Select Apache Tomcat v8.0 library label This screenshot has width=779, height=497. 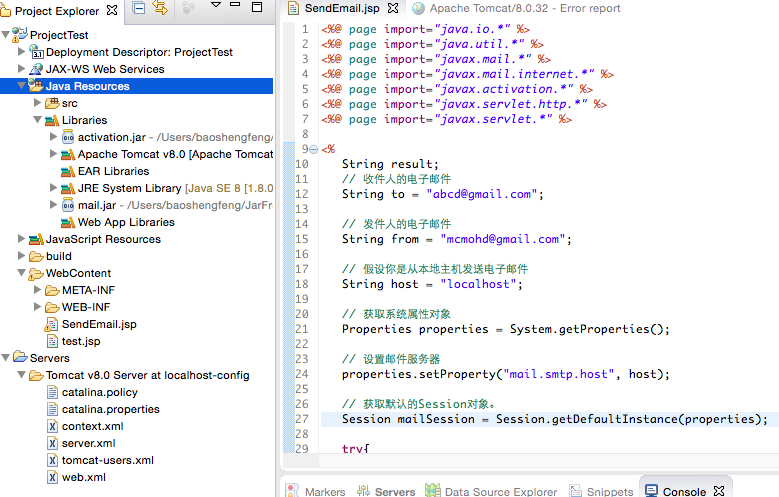(175, 154)
